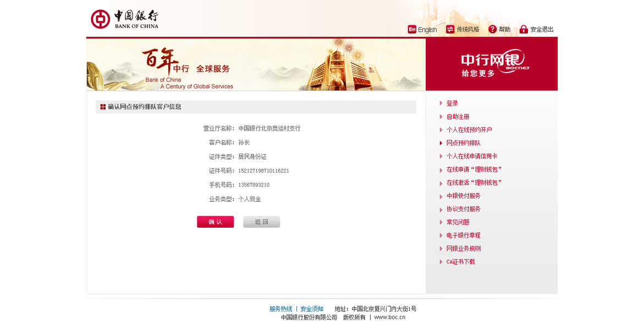The height and width of the screenshot is (330, 644).
Task: Select 网点预约排队 in the sidebar
Action: tap(463, 143)
